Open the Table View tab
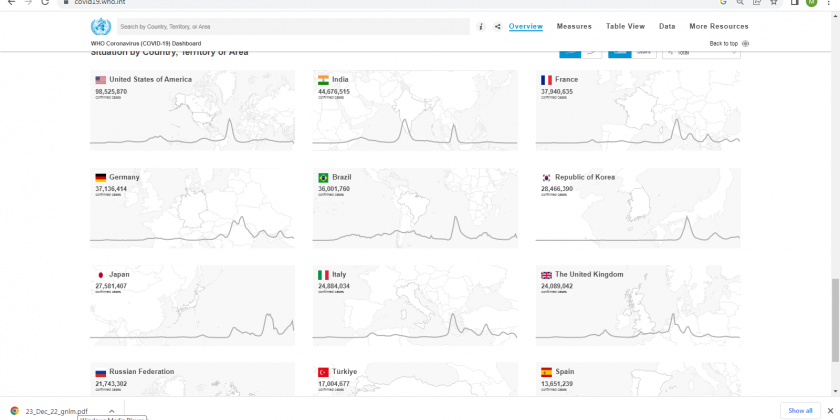 [625, 27]
